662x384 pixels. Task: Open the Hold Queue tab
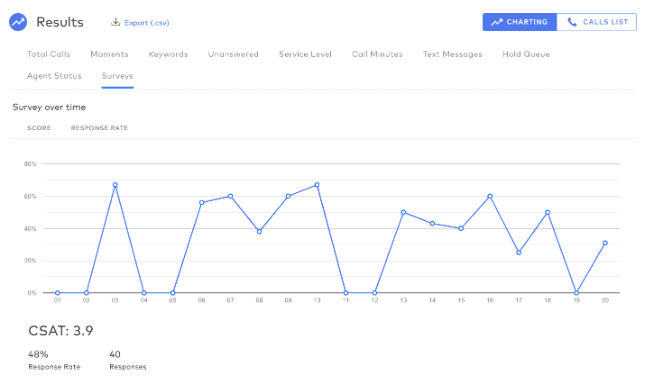526,54
